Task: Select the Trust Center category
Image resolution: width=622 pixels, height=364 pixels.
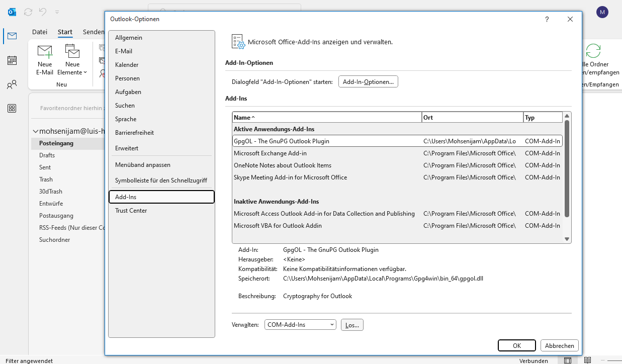Action: 161,211
